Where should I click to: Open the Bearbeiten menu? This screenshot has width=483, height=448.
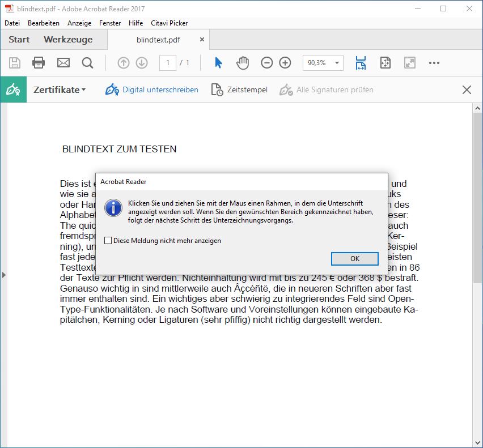click(44, 23)
